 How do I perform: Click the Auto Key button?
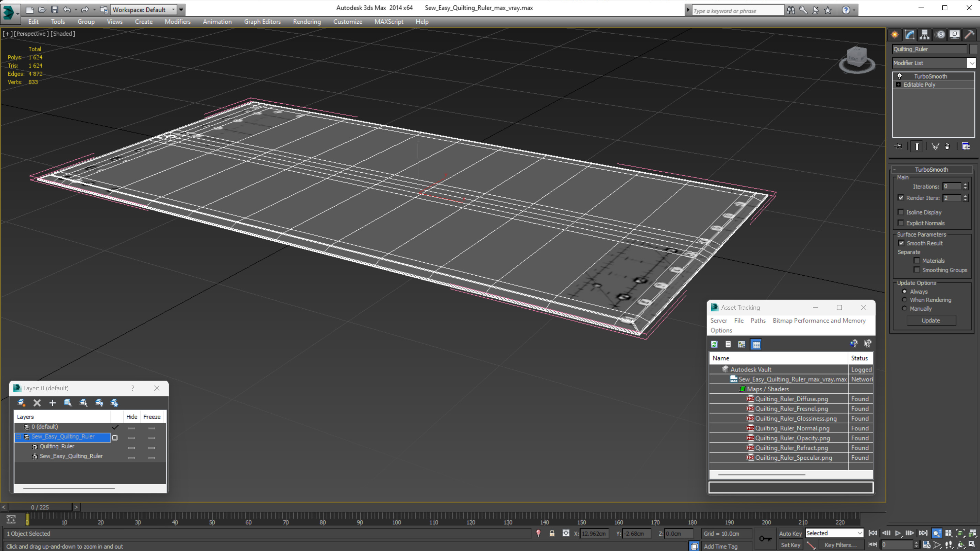coord(790,533)
